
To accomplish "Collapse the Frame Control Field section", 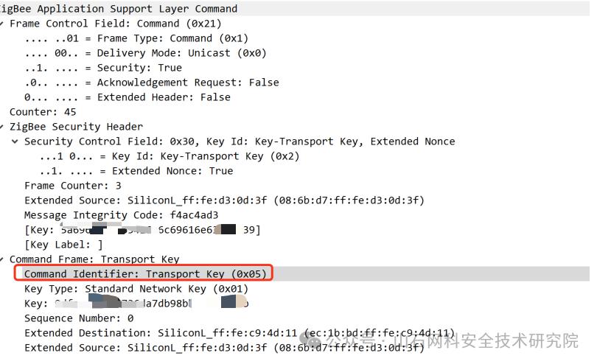I will coord(3,24).
